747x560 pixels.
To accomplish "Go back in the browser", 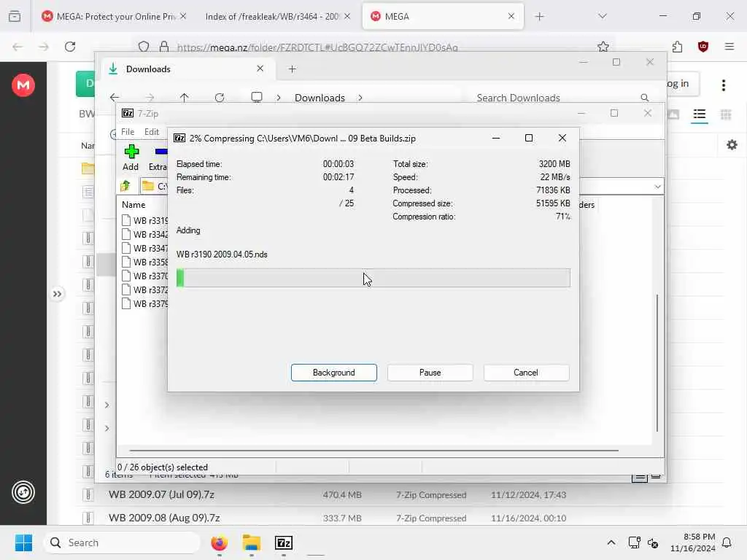I will click(18, 47).
